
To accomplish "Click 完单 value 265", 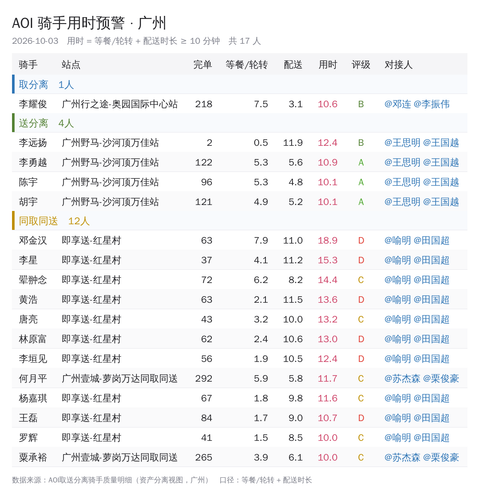I will point(204,457).
